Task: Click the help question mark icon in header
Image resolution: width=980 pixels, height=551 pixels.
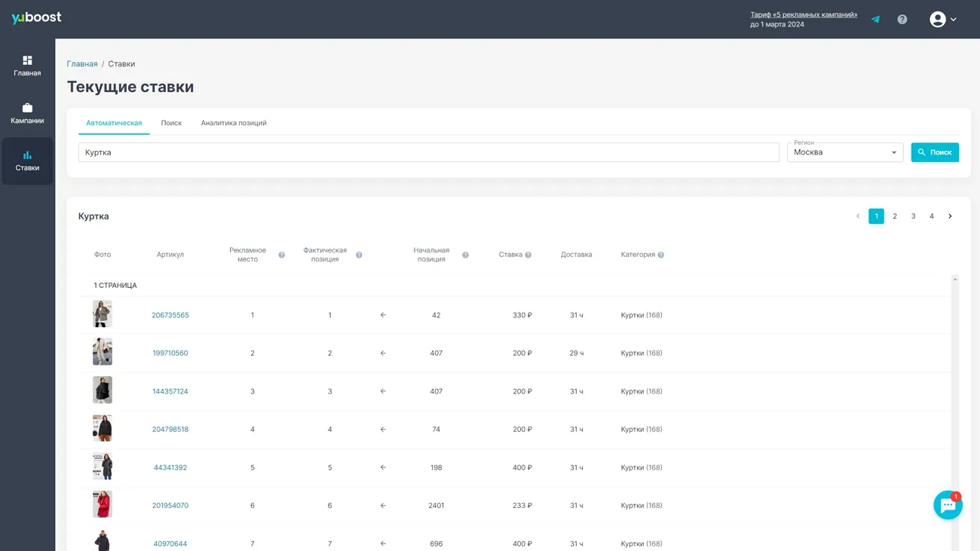Action: click(902, 20)
